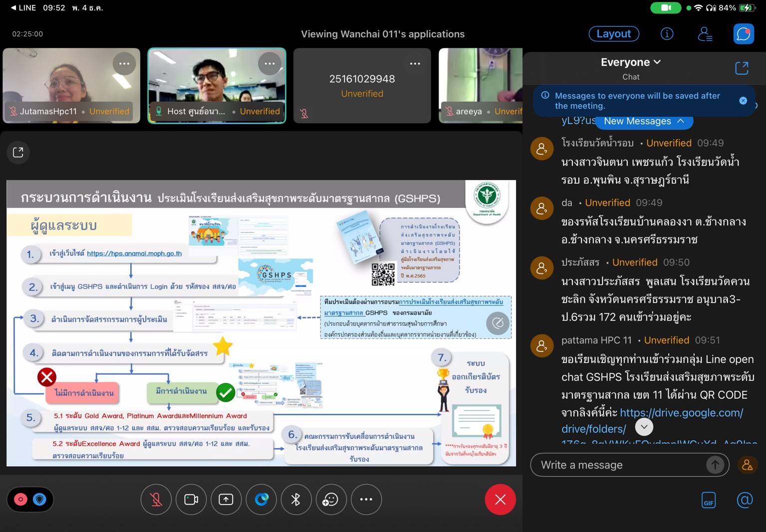
Task: Click sender name 'pattama HPC 11'
Action: 596,340
